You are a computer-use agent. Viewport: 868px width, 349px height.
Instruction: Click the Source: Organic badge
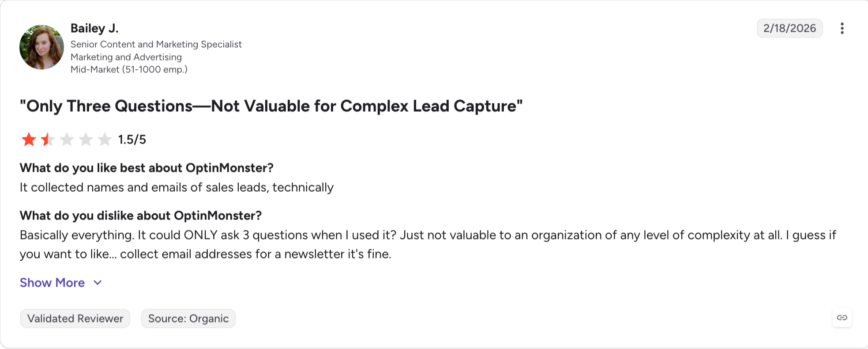[188, 319]
